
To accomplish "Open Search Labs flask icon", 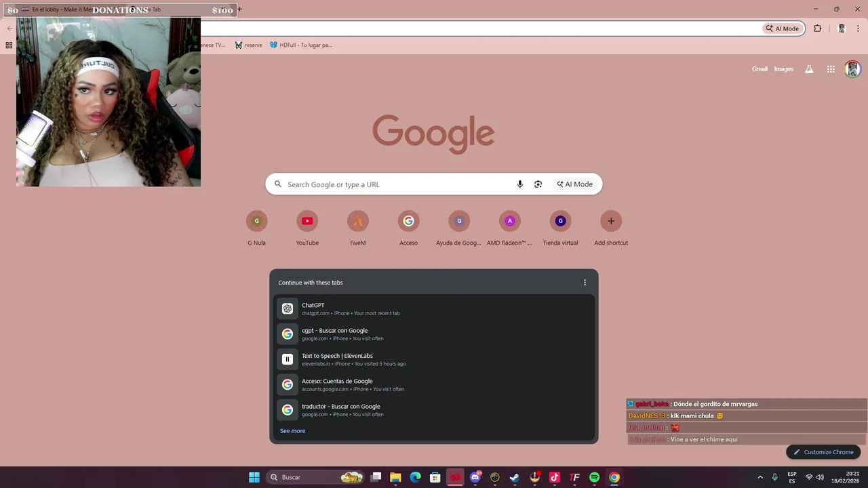I will (x=809, y=69).
